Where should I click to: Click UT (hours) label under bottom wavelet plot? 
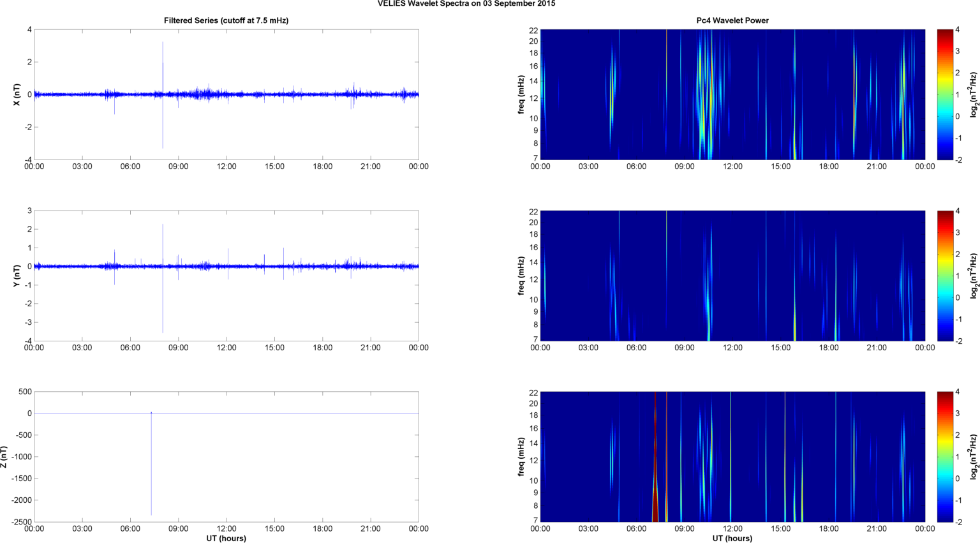[x=732, y=539]
